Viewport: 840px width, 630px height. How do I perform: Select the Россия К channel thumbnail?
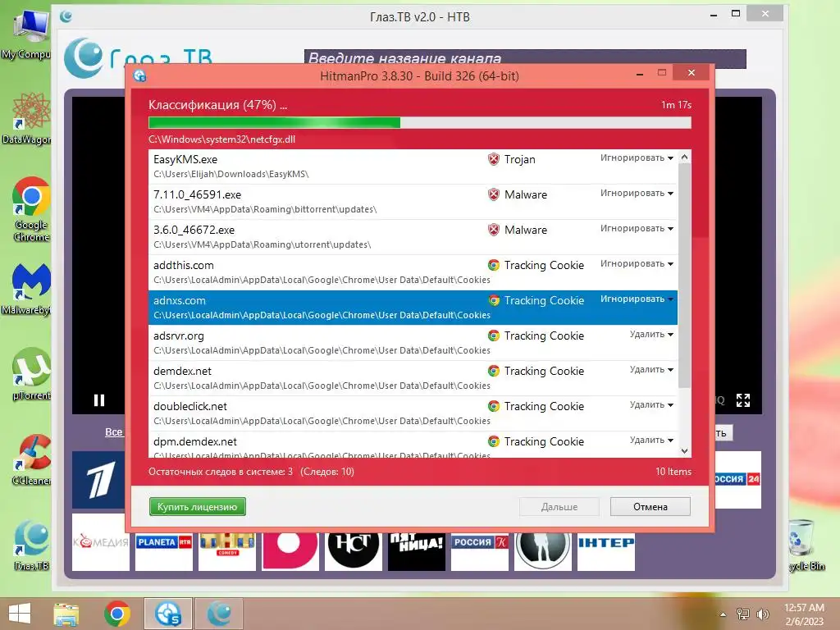point(480,551)
